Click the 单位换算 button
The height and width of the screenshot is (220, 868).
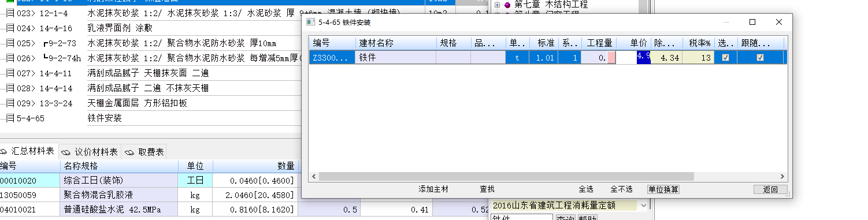pyautogui.click(x=663, y=189)
